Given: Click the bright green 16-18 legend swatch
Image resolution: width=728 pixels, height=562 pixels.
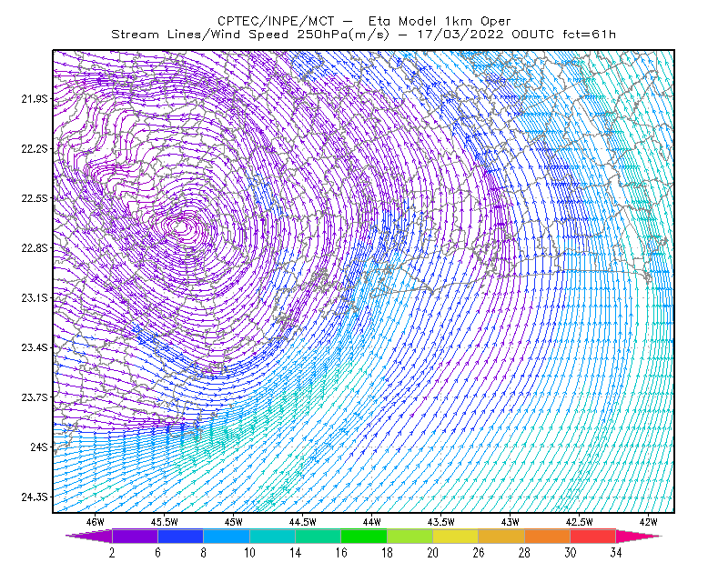Looking at the screenshot, I should coord(364,536).
